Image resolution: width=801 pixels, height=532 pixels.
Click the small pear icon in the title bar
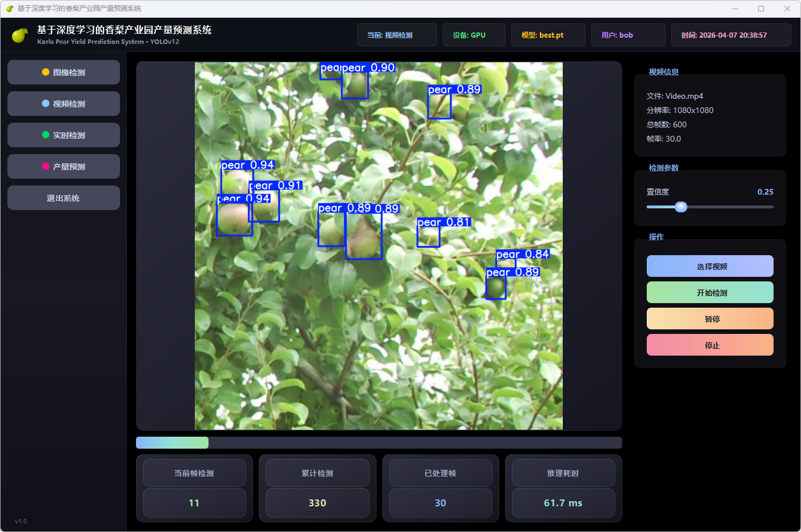pos(9,9)
